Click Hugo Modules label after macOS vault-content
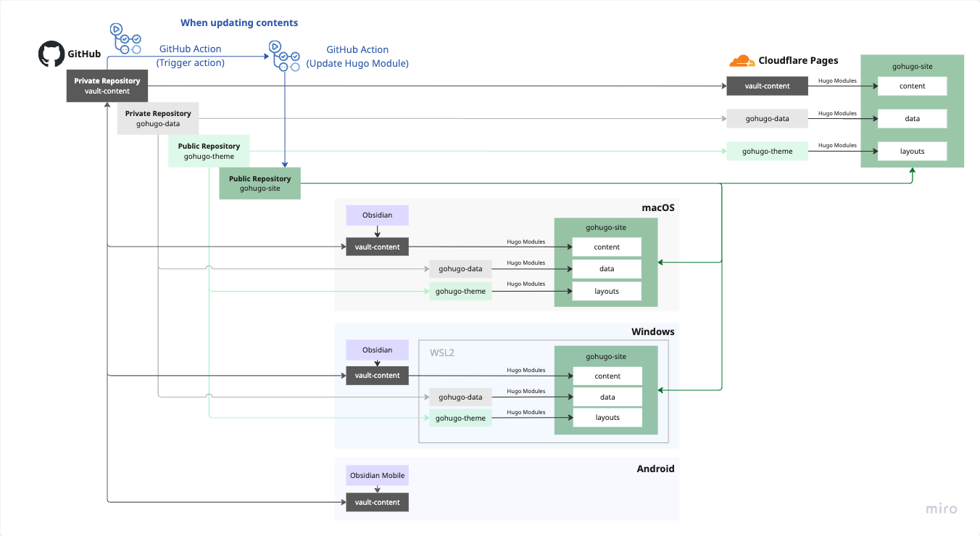Viewport: 980px width, 536px height. 526,242
